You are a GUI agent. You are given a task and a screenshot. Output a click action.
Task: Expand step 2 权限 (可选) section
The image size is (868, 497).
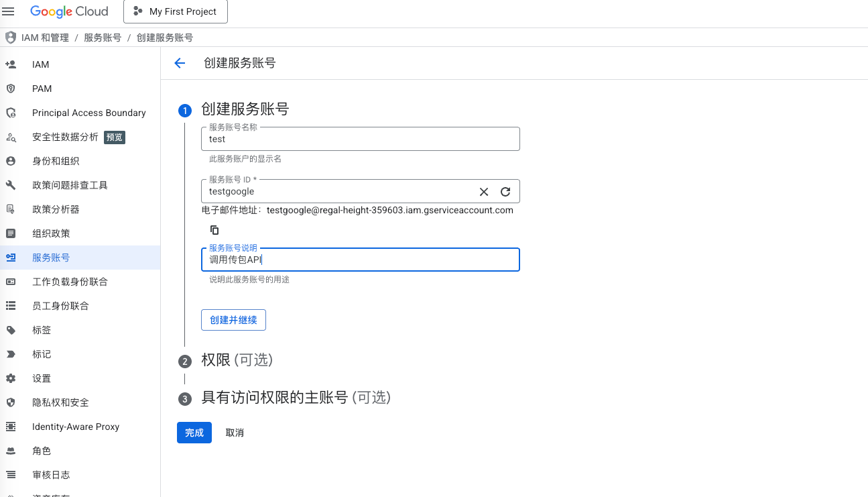(x=237, y=360)
